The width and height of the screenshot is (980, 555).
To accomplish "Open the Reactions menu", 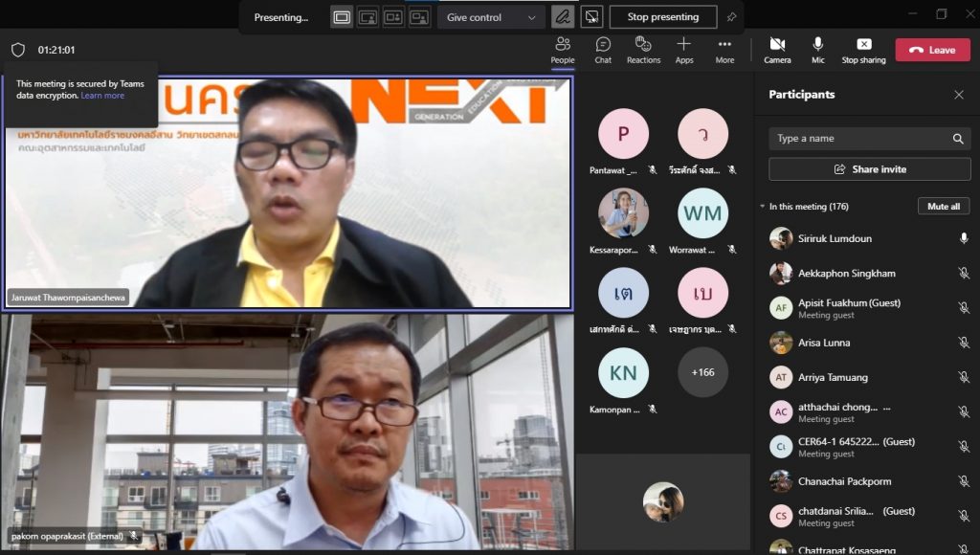I will tap(643, 50).
